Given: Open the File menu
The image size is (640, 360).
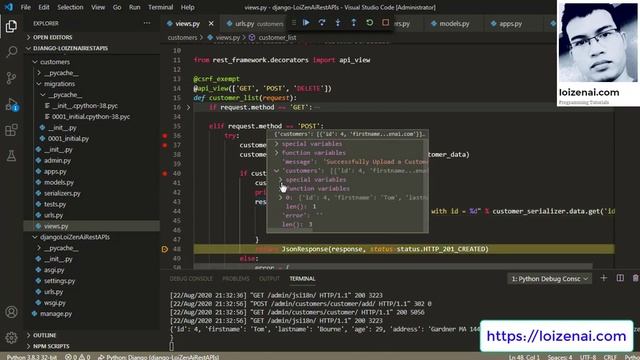Looking at the screenshot, I should point(26,7).
